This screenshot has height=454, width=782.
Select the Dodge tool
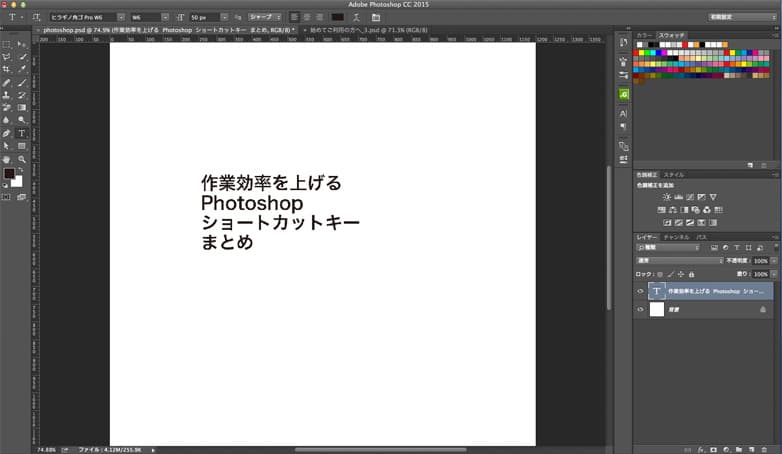21,120
